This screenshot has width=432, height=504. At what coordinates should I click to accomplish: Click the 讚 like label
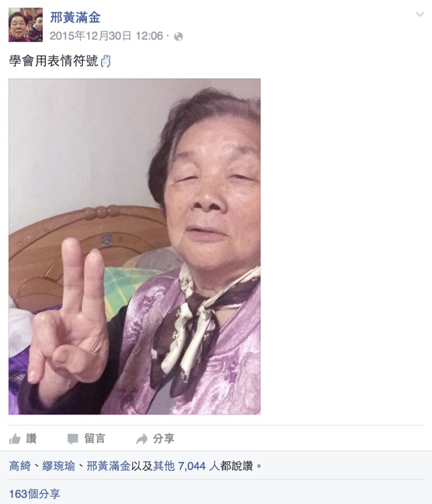[x=31, y=438]
